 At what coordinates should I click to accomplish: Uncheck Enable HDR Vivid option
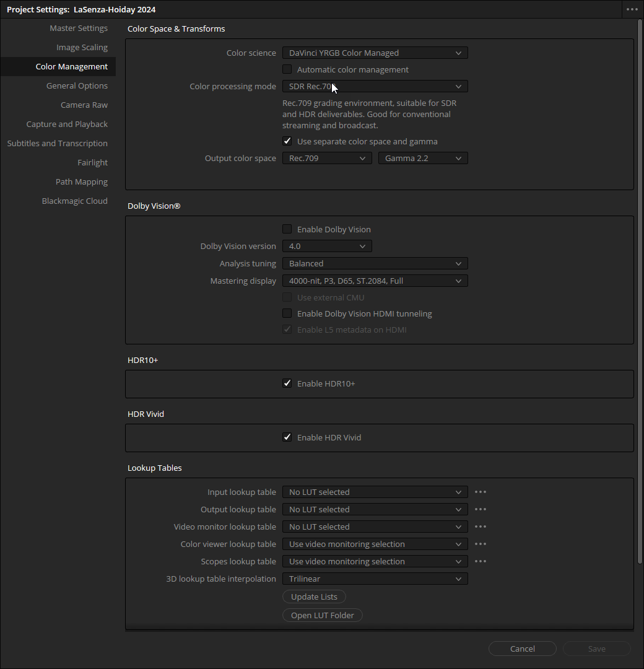click(287, 437)
